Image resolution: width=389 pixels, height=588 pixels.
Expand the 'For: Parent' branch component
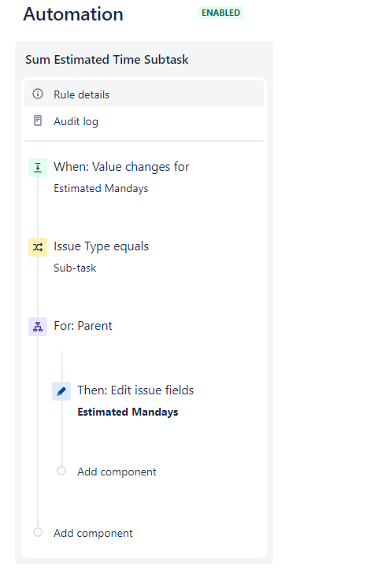pyautogui.click(x=83, y=326)
